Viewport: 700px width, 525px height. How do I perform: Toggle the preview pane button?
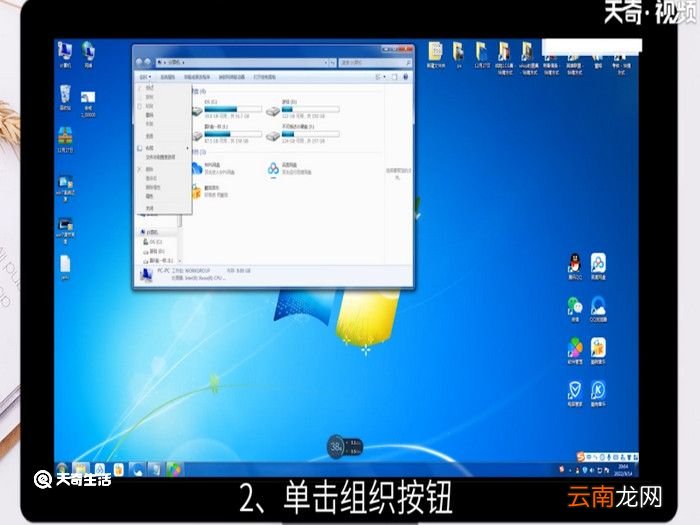point(395,77)
